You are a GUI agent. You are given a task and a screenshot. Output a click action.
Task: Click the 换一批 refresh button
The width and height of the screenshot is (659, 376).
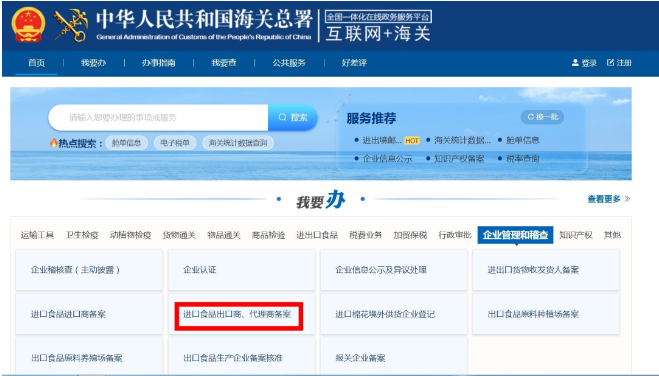[x=543, y=117]
